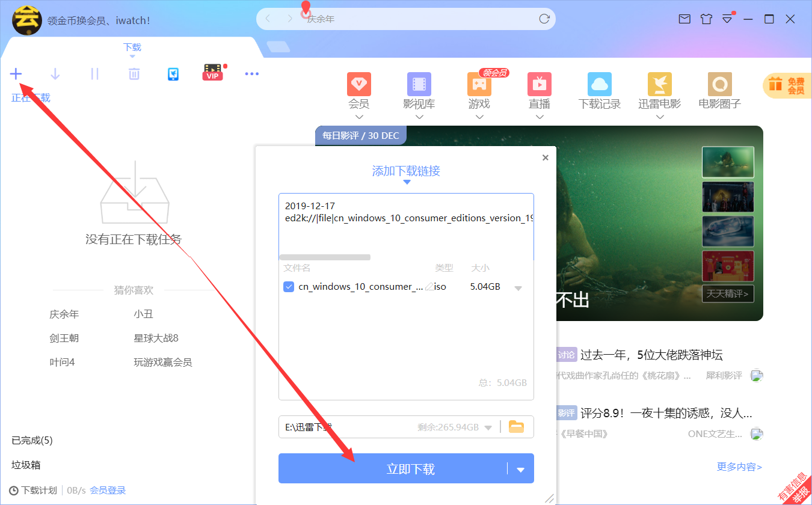Open the 直播 live stream icon

coord(540,85)
